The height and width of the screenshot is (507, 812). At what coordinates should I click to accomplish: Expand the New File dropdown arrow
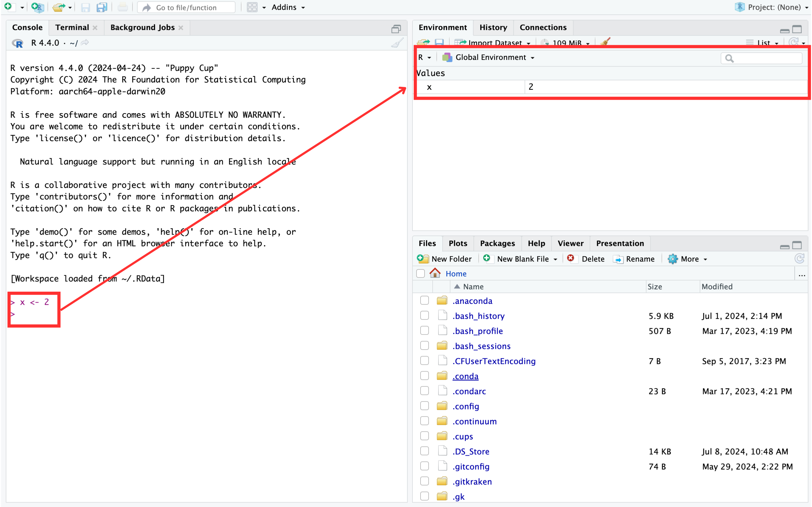point(22,7)
